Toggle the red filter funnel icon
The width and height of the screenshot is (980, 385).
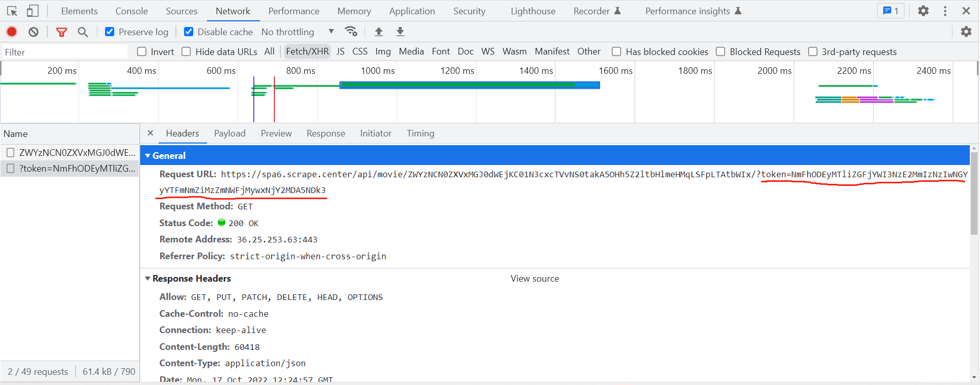(62, 32)
